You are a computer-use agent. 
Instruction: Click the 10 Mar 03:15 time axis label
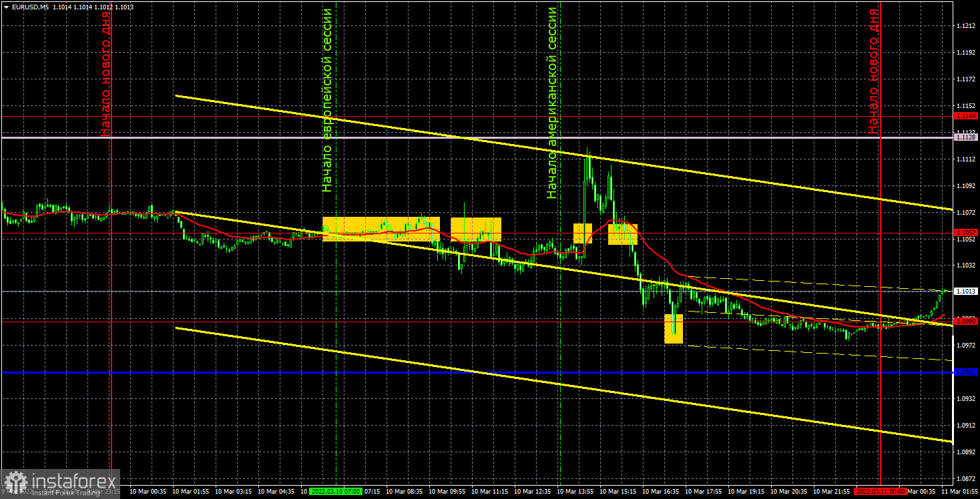click(234, 491)
